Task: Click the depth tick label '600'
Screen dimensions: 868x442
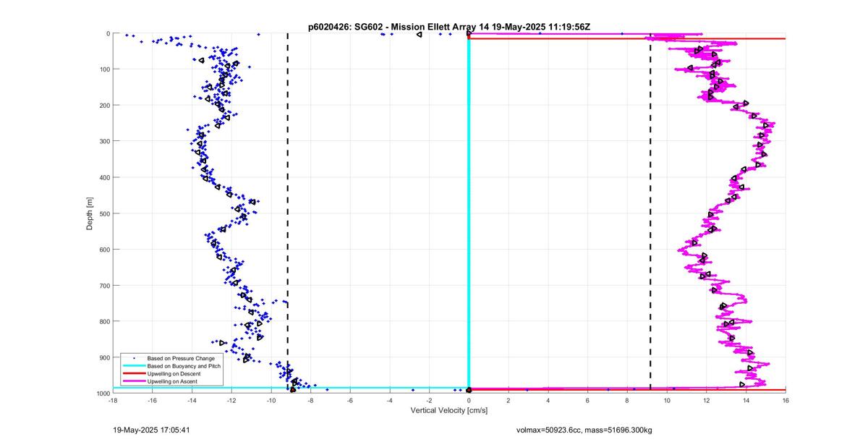Action: [105, 250]
